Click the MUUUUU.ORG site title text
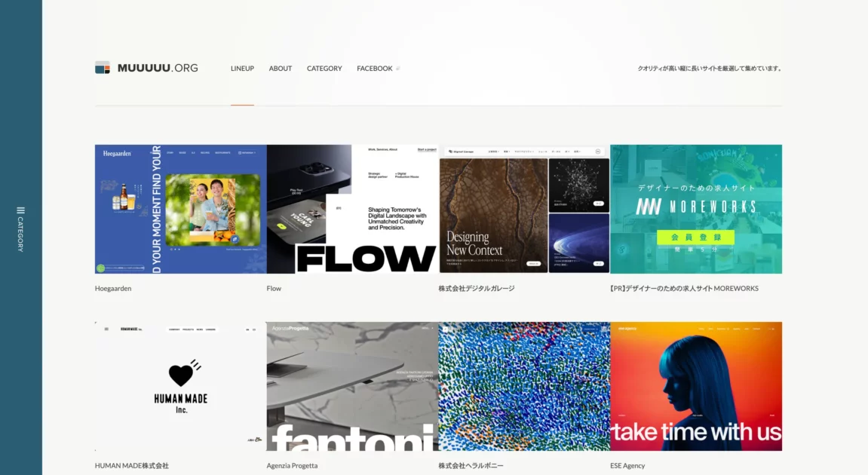 point(158,68)
